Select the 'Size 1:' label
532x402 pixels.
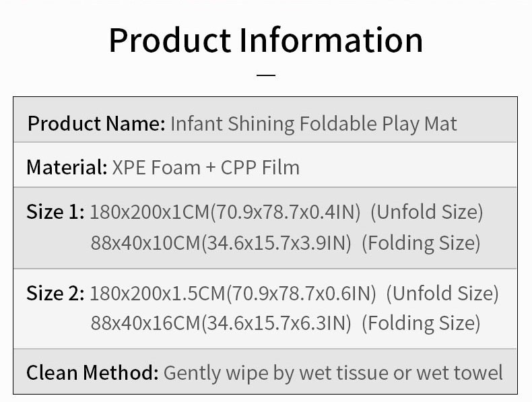click(x=55, y=212)
